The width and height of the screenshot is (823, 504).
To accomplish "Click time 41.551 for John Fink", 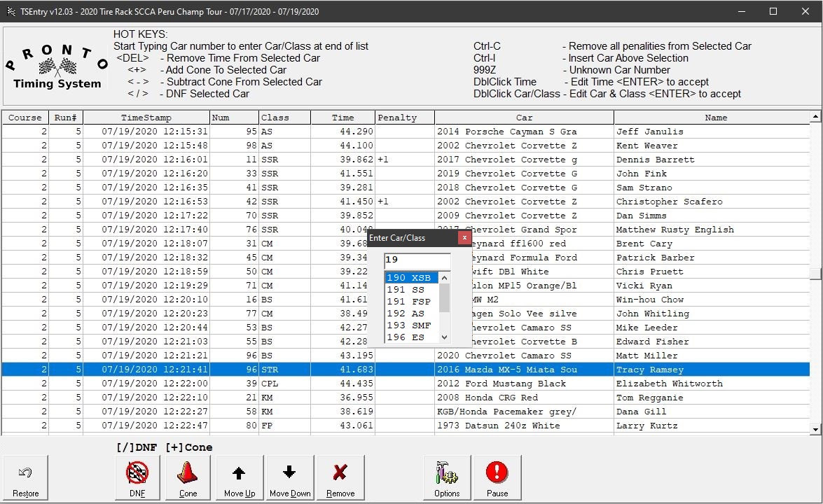I will click(x=343, y=174).
